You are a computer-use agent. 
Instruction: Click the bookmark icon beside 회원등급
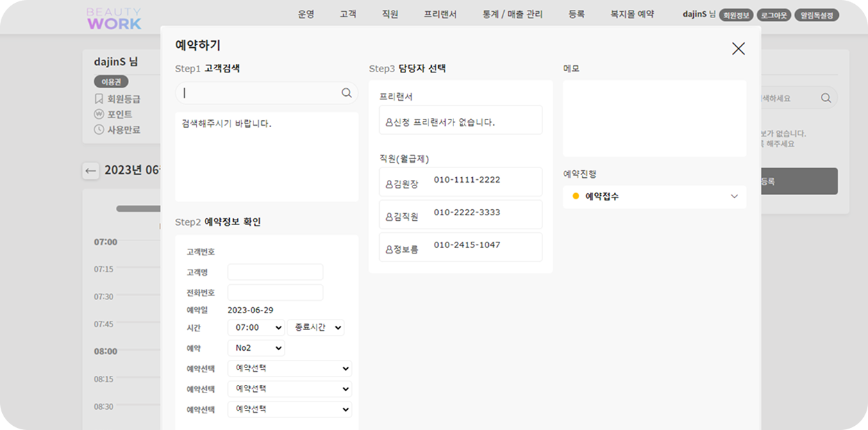click(98, 99)
